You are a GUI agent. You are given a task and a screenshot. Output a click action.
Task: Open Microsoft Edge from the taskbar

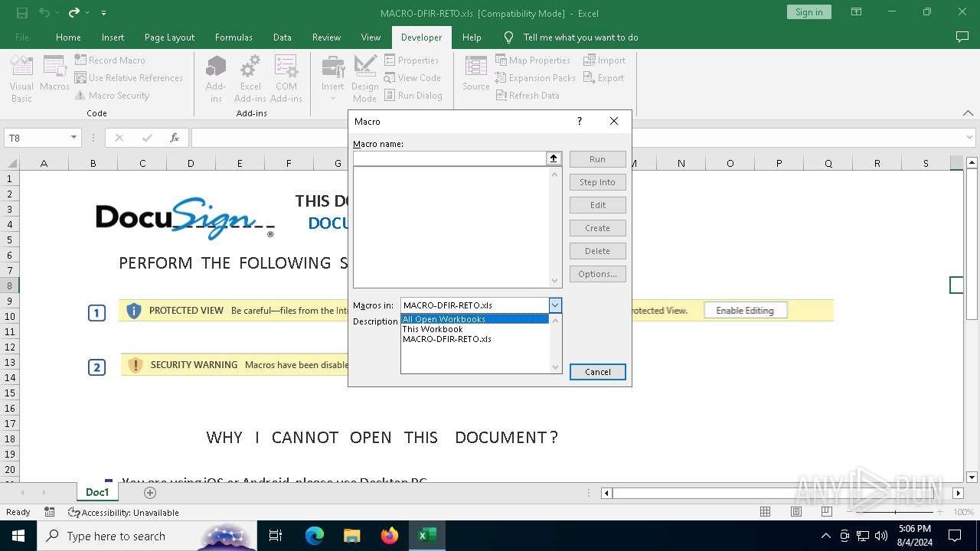(x=315, y=536)
